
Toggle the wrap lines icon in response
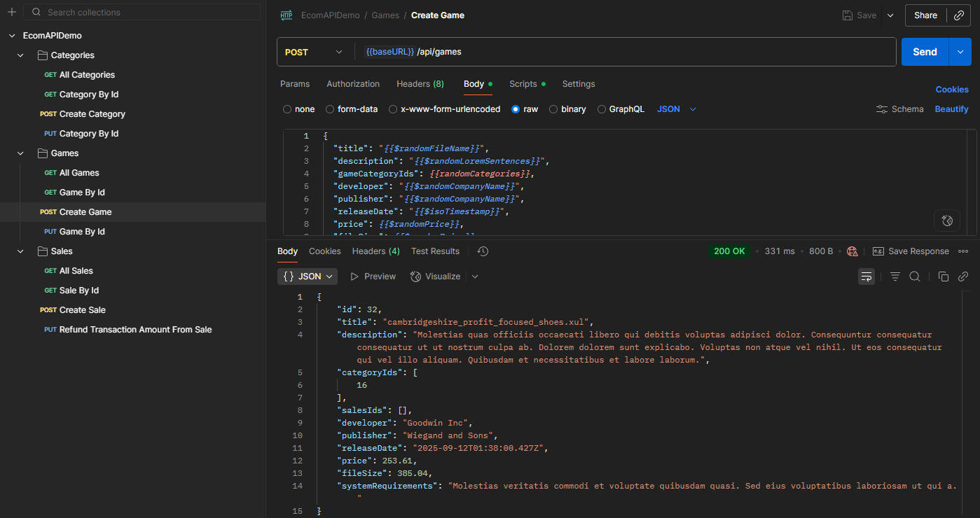pos(867,276)
